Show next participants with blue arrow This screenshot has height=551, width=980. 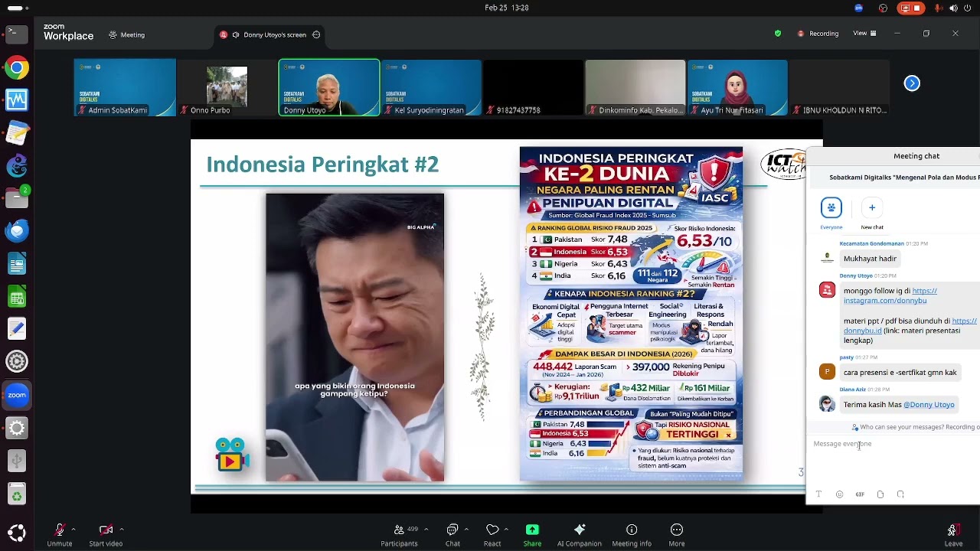(912, 83)
